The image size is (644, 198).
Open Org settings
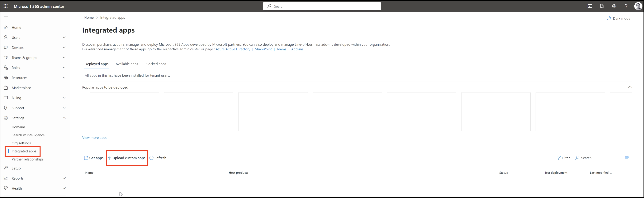pyautogui.click(x=21, y=143)
